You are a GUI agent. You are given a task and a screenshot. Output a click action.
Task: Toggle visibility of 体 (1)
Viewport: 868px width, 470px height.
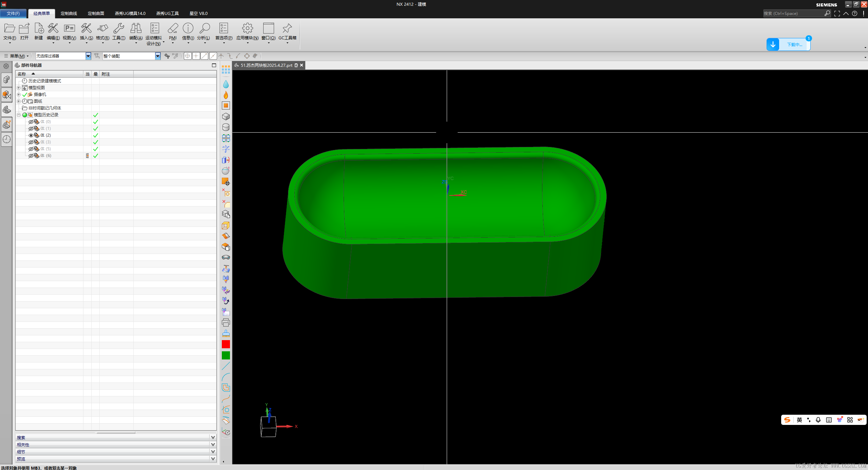coord(31,129)
